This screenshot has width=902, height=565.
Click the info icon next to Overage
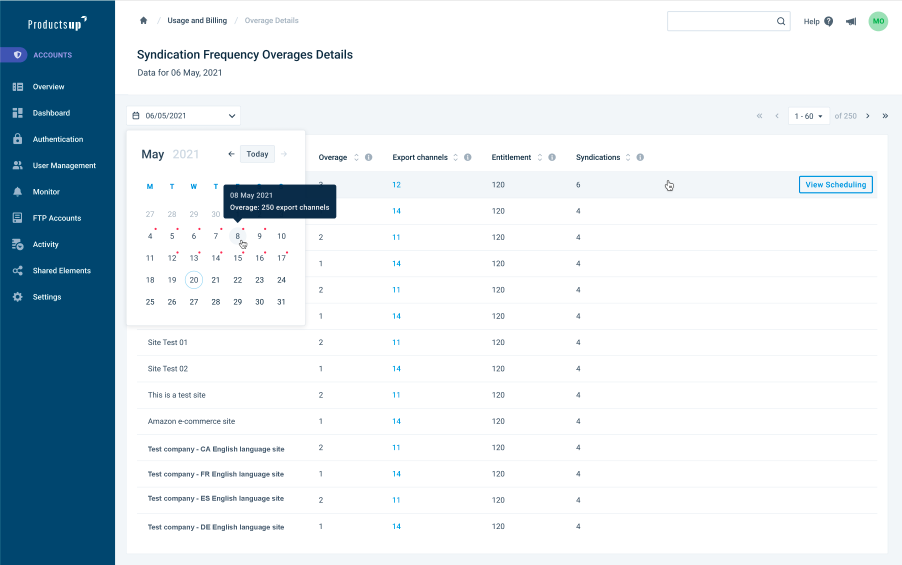(368, 157)
